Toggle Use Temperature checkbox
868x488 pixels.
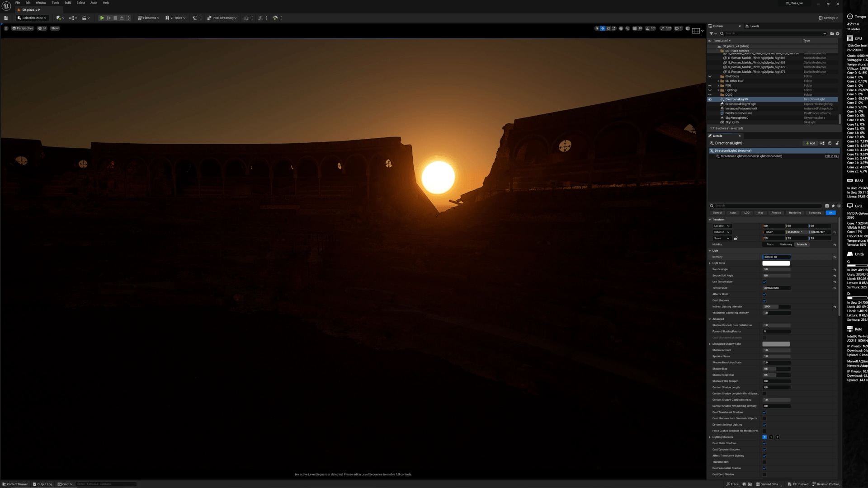tap(764, 282)
